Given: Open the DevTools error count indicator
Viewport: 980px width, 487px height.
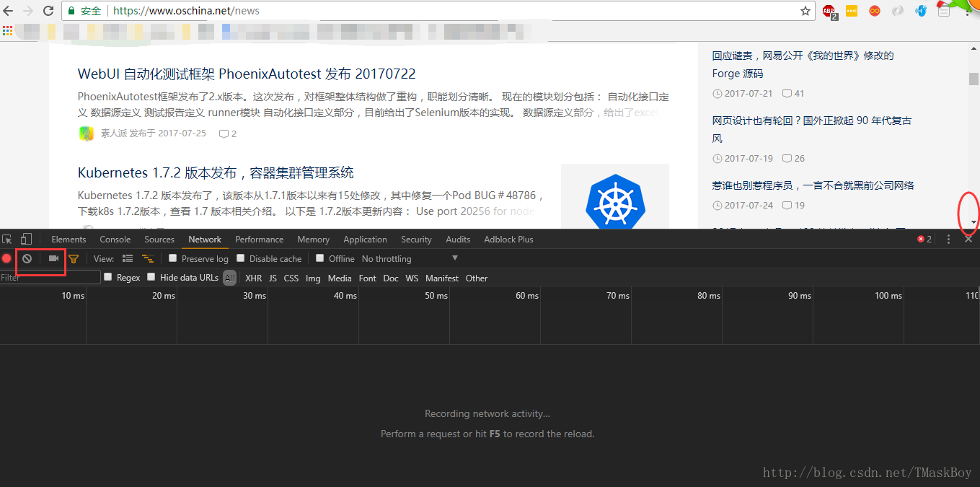Looking at the screenshot, I should (x=924, y=239).
